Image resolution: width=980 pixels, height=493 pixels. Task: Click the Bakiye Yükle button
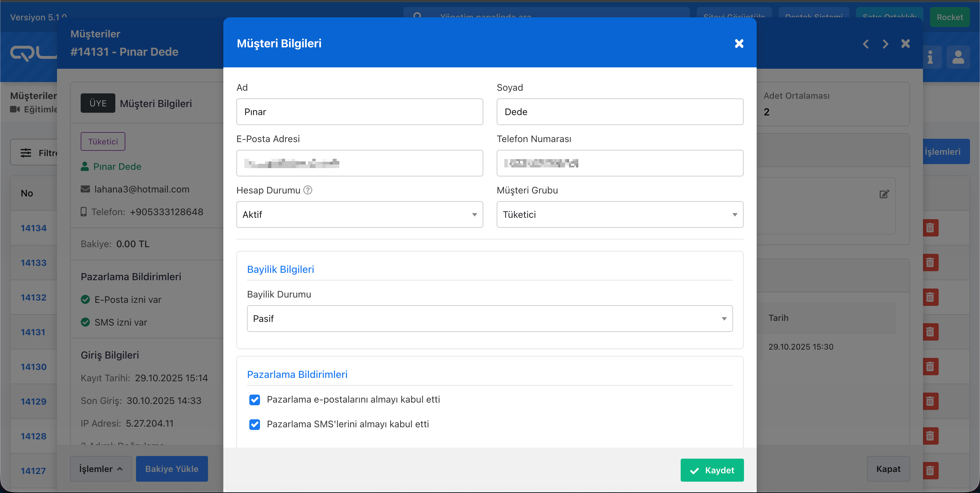[x=172, y=469]
